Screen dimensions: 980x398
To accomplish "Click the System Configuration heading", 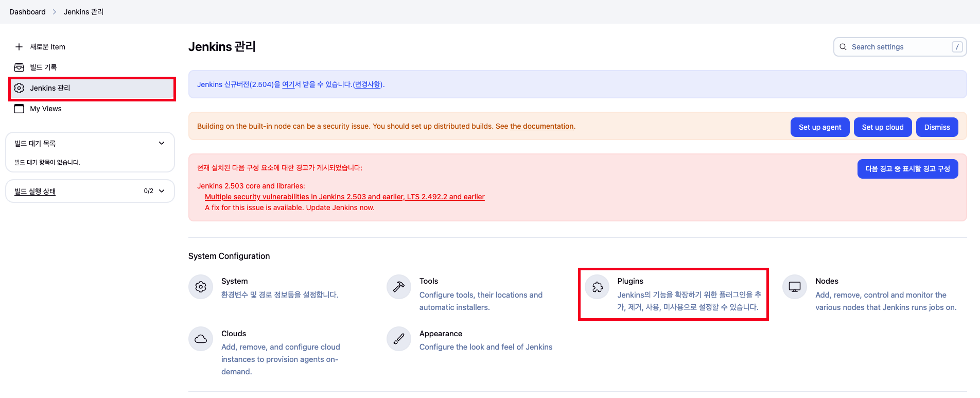I will 229,256.
